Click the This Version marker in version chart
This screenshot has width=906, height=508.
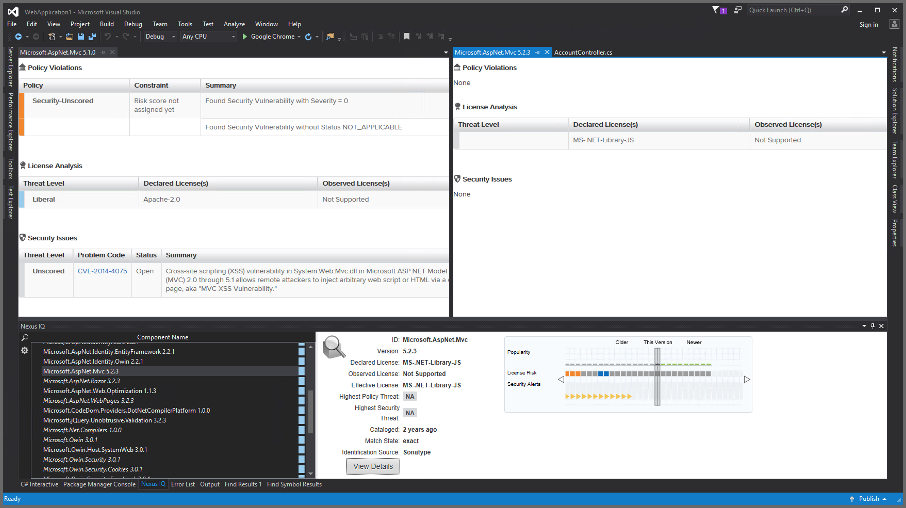(657, 376)
